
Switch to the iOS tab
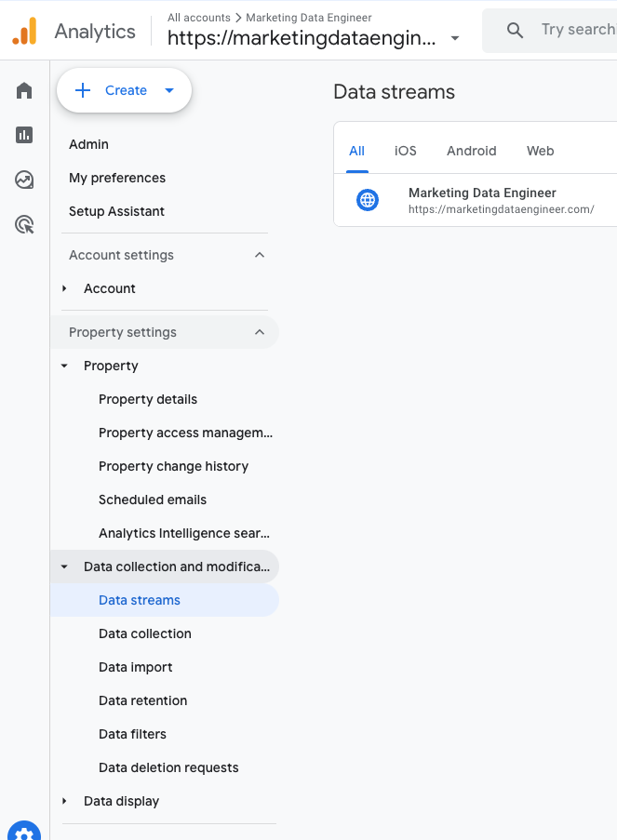point(405,150)
